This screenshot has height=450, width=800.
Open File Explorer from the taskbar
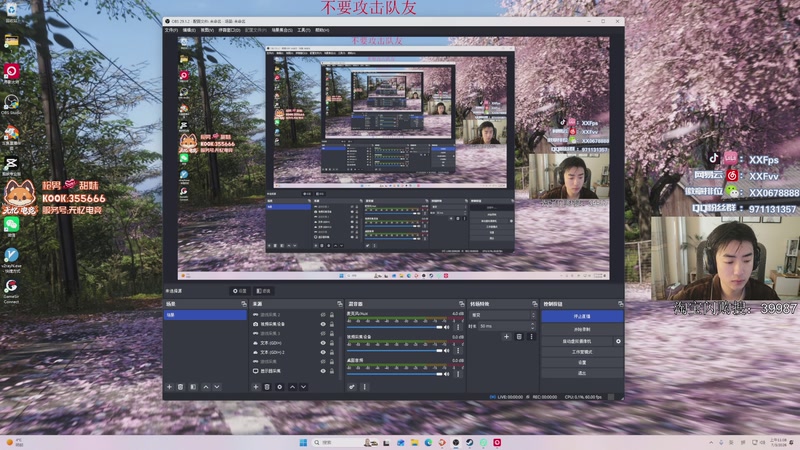[414, 442]
